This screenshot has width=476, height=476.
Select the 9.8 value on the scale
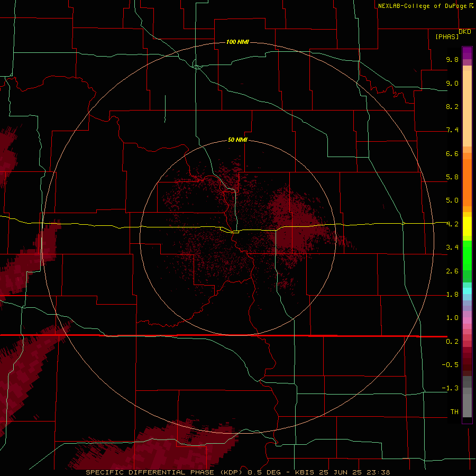click(452, 59)
